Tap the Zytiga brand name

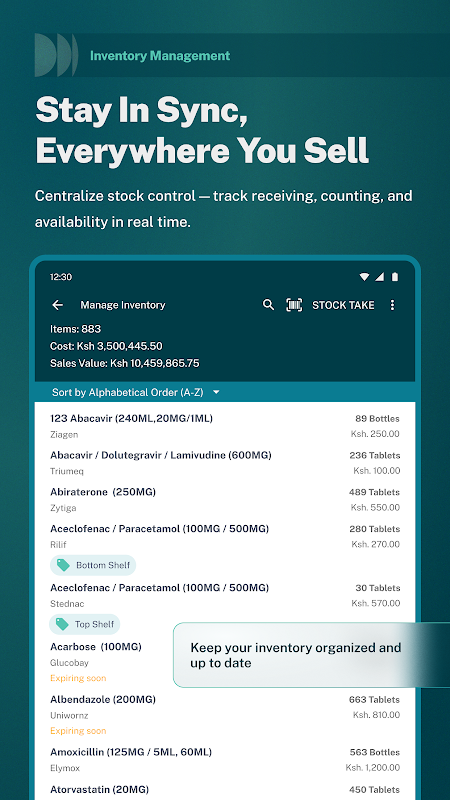pos(63,508)
